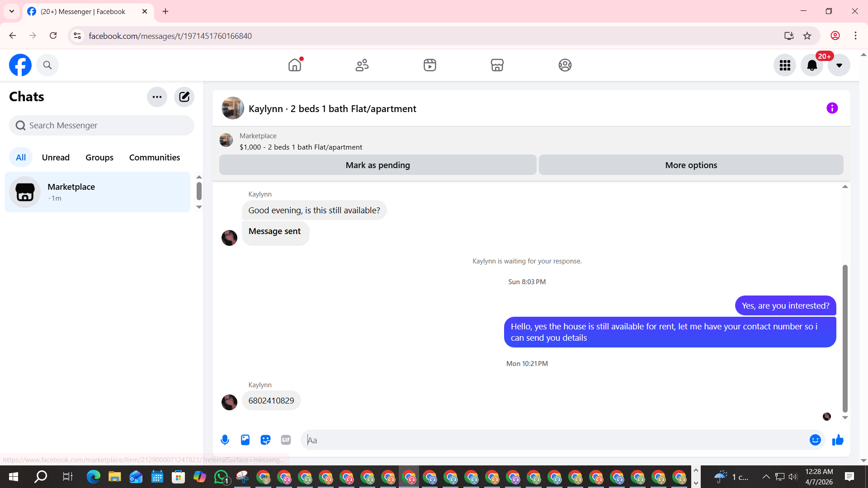Open the Chrome three-dot menu
Screen dimensions: 868x488
(855, 36)
